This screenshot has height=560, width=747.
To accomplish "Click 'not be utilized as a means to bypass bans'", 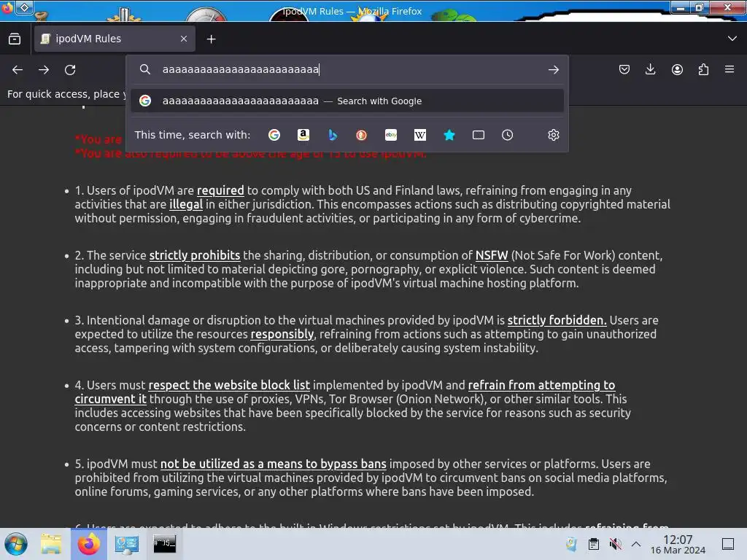I will (x=274, y=464).
